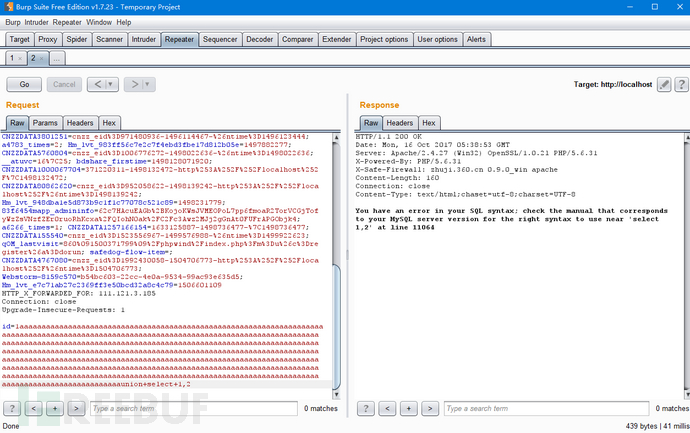The image size is (690, 433).
Task: Show request Raw view
Action: point(18,123)
